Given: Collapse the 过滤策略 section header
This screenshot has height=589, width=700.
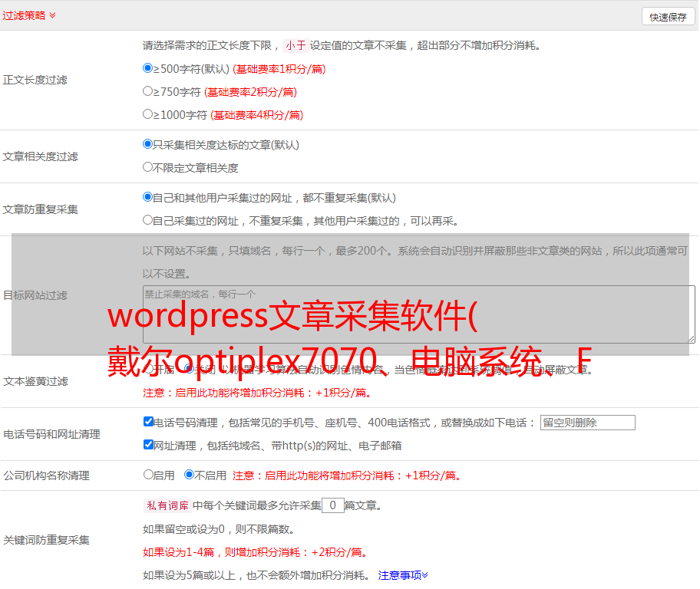Looking at the screenshot, I should click(x=29, y=15).
